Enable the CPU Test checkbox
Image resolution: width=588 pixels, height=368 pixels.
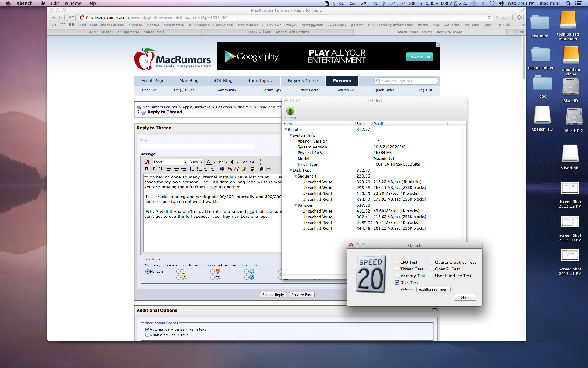(x=397, y=262)
